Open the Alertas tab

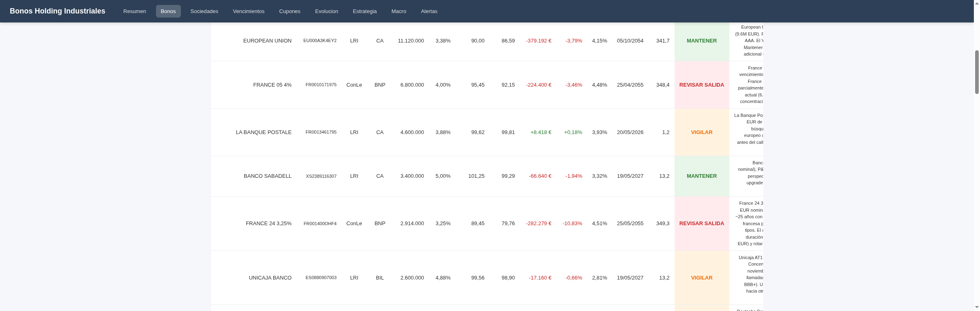[x=429, y=11]
